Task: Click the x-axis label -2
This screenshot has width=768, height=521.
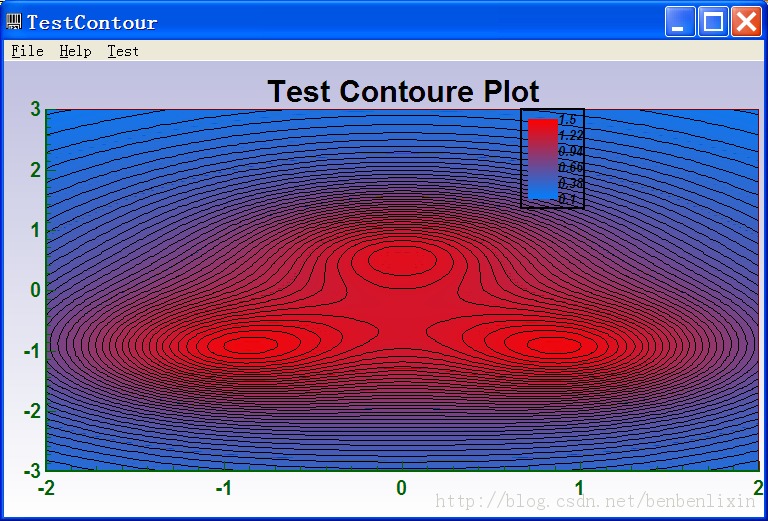Action: click(46, 488)
